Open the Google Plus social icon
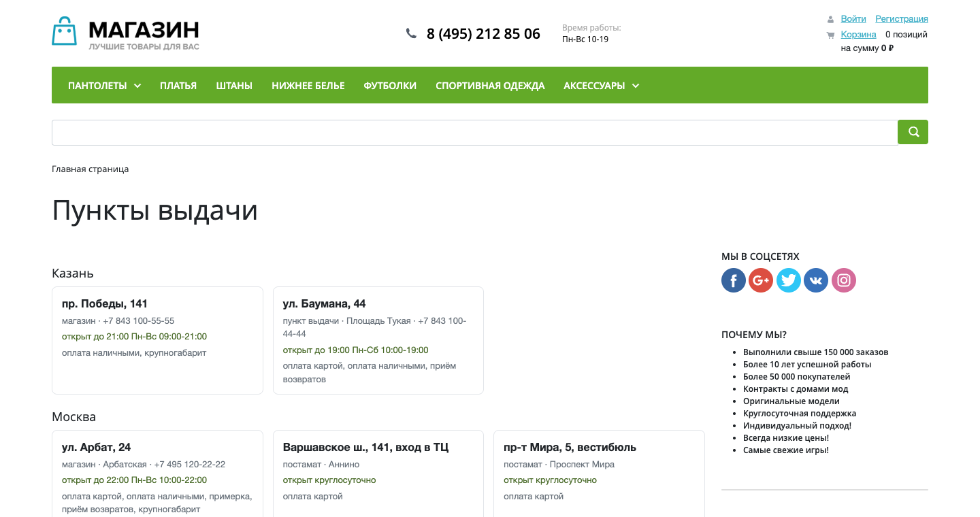Viewport: 980px width, 517px height. (761, 280)
